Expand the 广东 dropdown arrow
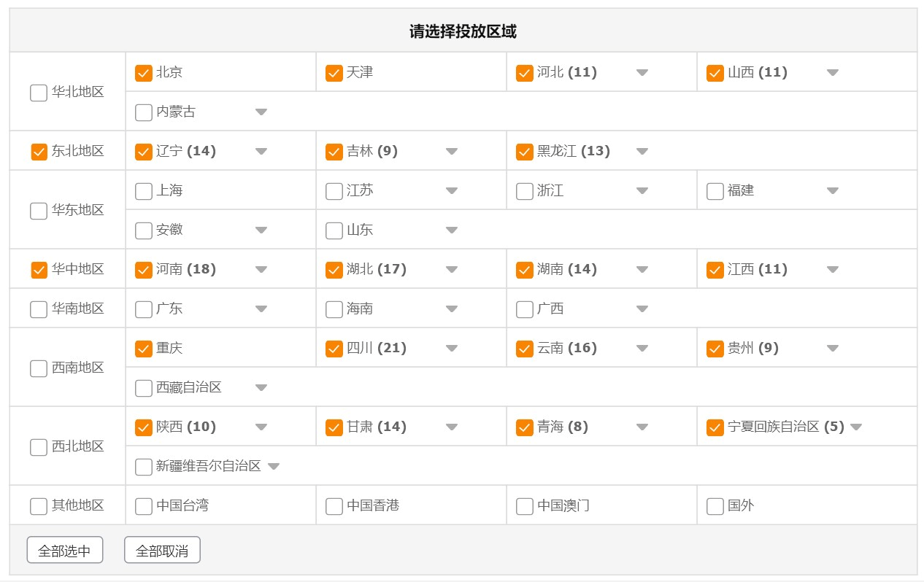The width and height of the screenshot is (924, 582). pyautogui.click(x=261, y=309)
